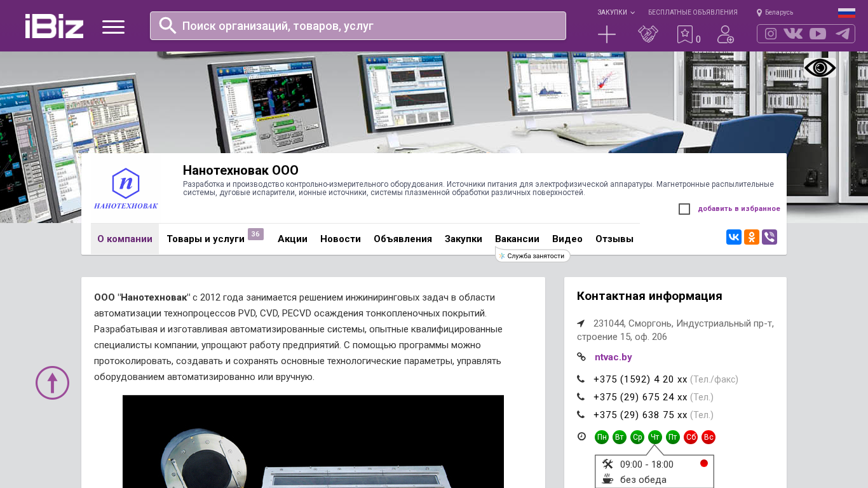
Task: Share via the purple Viber button
Action: (x=770, y=237)
